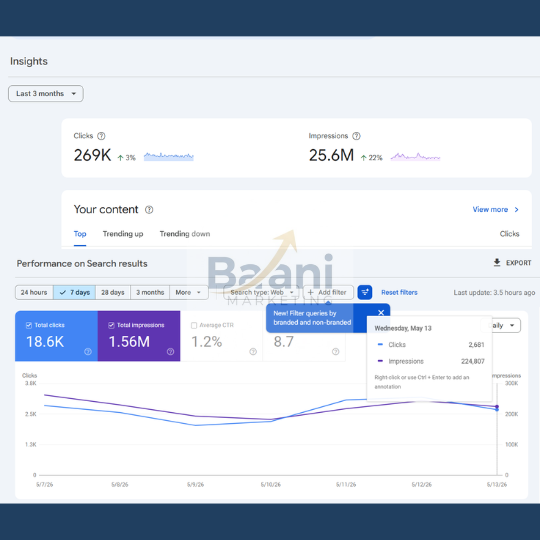Click help icon in Total clicks card
The image size is (540, 540).
[x=88, y=351]
